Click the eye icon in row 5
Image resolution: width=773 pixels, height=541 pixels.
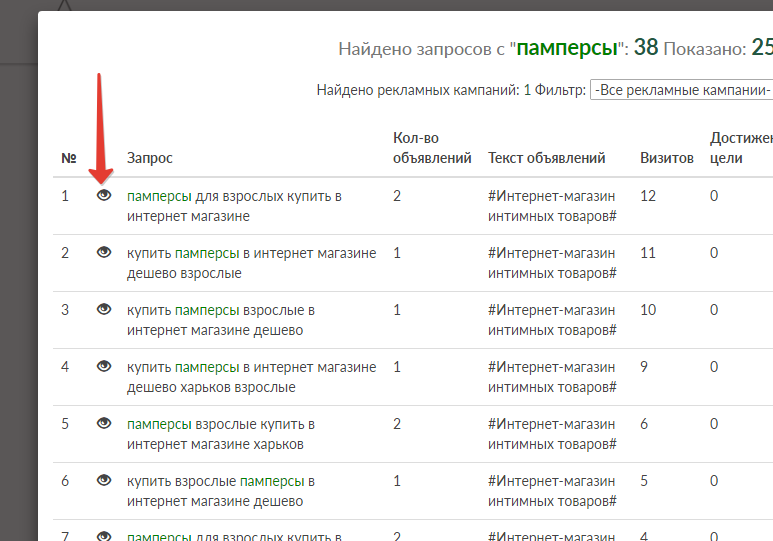[x=104, y=423]
